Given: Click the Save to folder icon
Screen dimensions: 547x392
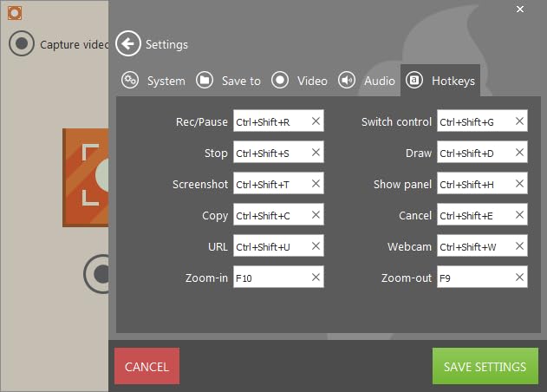Looking at the screenshot, I should [205, 81].
